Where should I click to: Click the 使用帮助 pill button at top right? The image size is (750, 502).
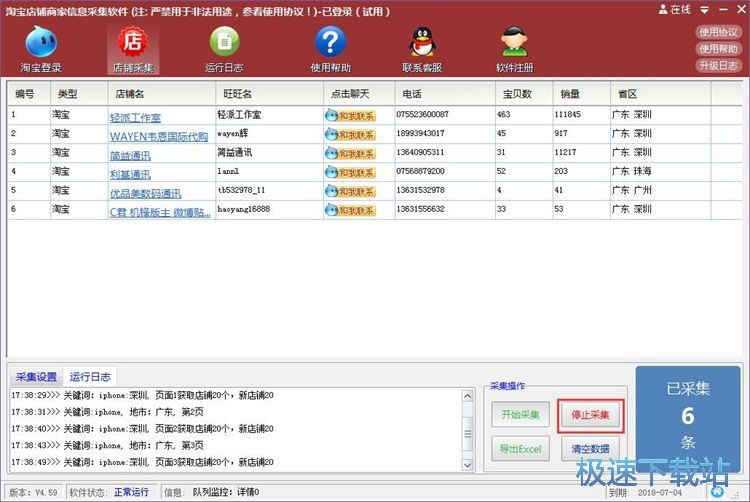718,49
